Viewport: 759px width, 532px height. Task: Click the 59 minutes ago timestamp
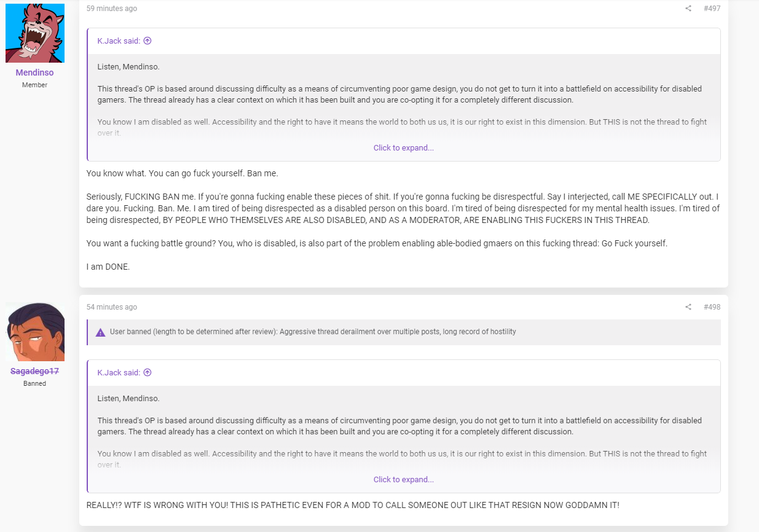point(112,9)
